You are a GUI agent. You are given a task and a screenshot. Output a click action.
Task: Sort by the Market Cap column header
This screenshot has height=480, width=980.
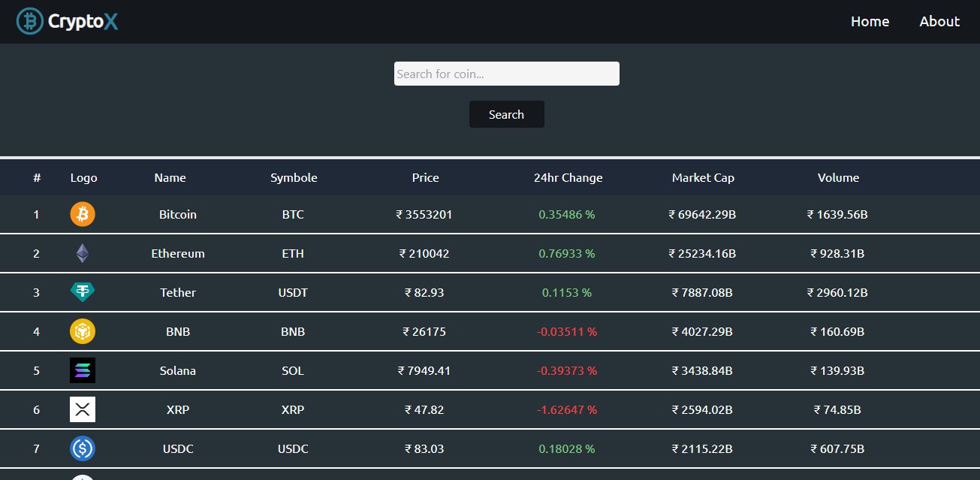coord(703,177)
